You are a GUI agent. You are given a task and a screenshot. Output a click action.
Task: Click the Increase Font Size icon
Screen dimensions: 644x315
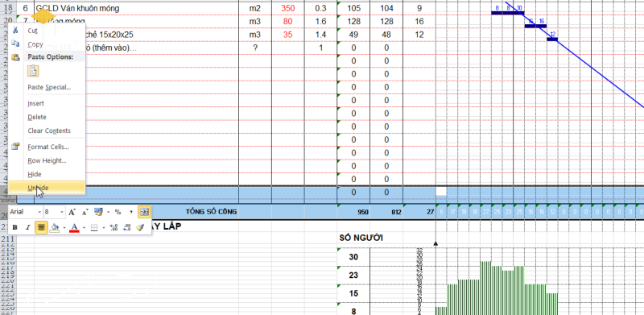click(72, 212)
